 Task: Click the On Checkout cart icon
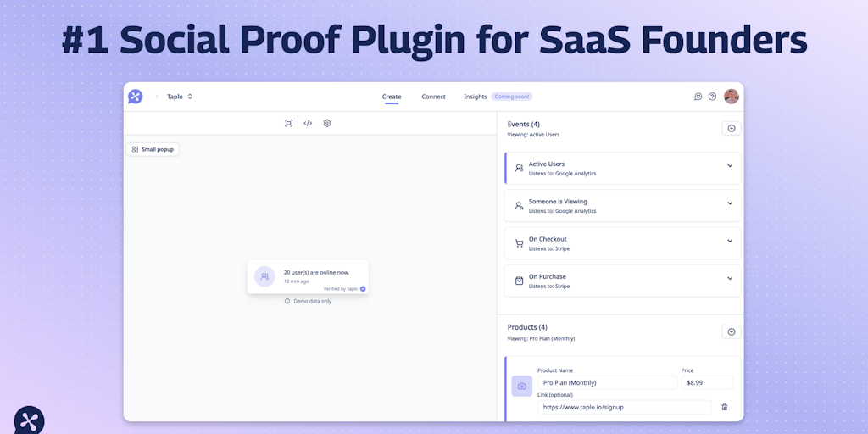(520, 243)
